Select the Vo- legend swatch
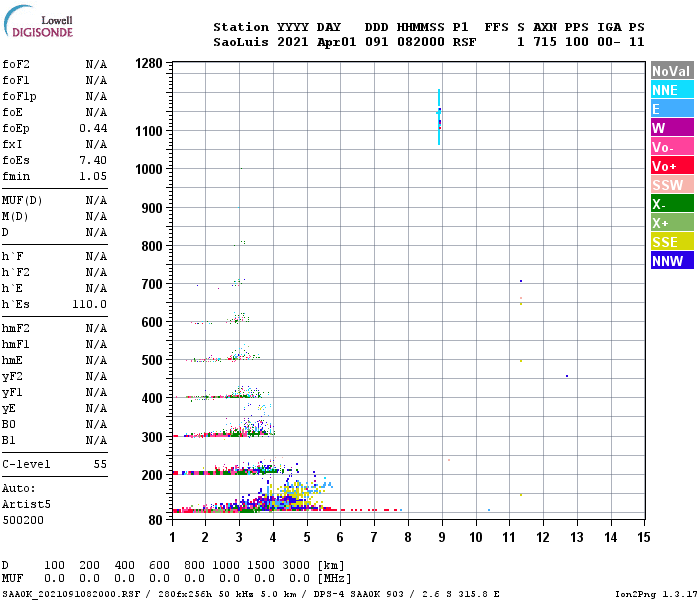The image size is (700, 600). (672, 147)
